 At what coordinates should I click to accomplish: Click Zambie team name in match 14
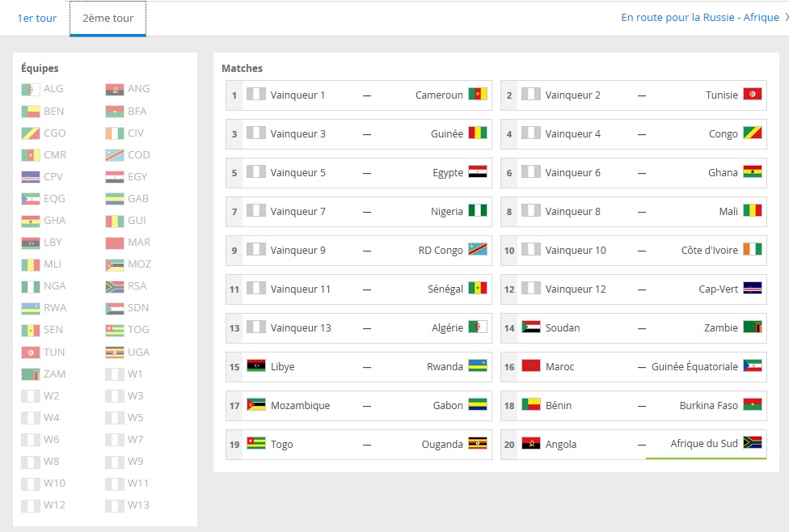(721, 327)
